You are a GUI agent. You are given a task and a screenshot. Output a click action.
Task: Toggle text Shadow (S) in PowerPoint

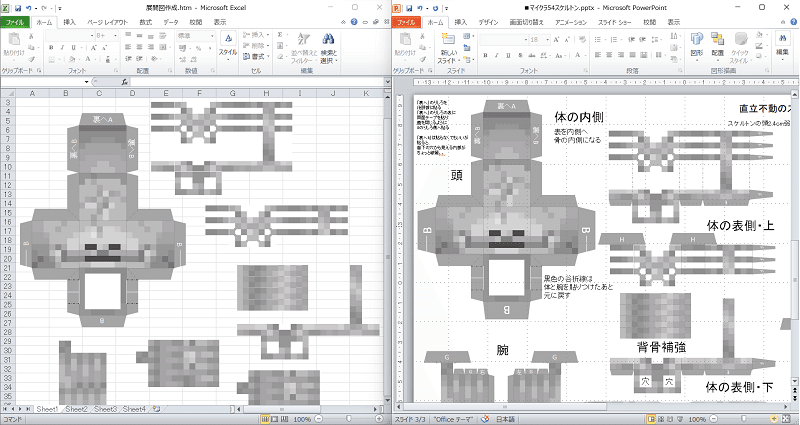pyautogui.click(x=520, y=55)
